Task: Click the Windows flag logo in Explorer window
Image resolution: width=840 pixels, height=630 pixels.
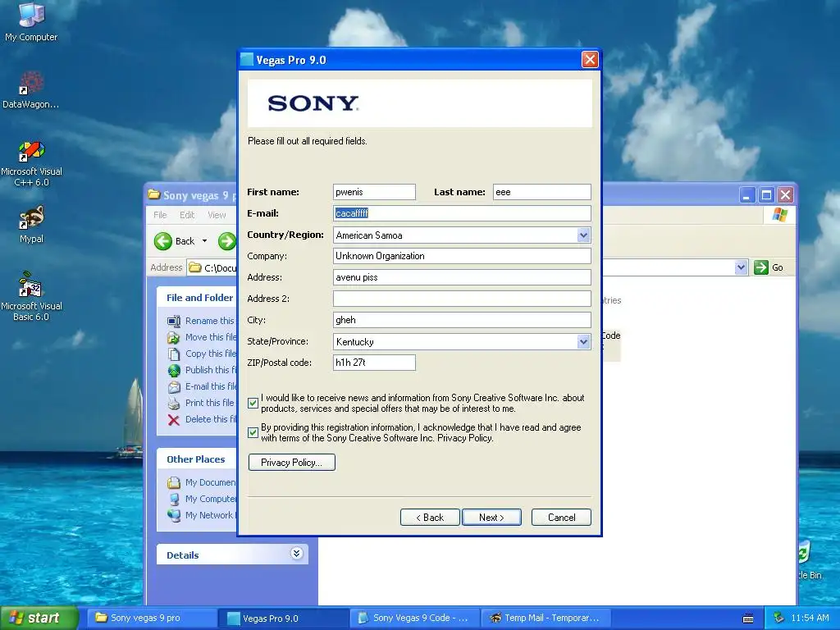Action: 780,215
